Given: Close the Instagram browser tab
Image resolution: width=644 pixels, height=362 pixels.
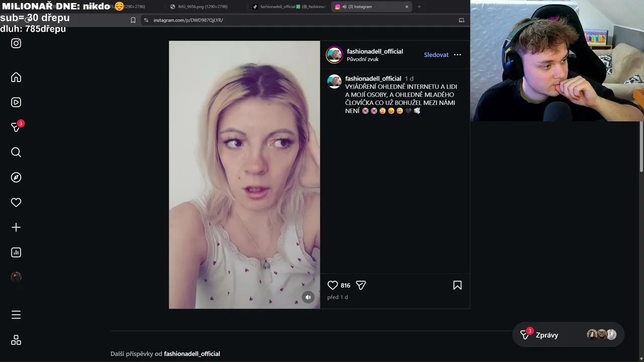Looking at the screenshot, I should [407, 7].
